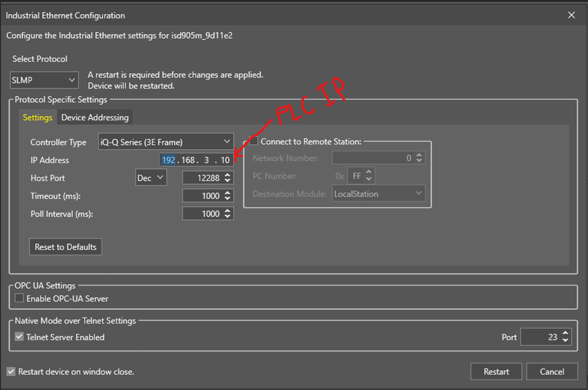588x390 pixels.
Task: Decrease the Timeout value with down arrow
Action: [x=228, y=198]
